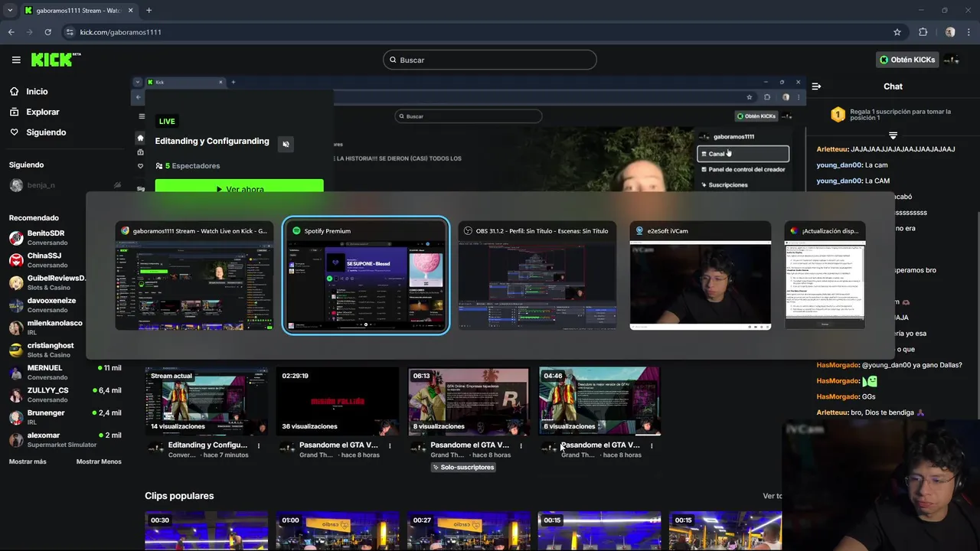Open three-dot menu of Solo-suscriptores video
The image size is (980, 551).
pos(521,445)
